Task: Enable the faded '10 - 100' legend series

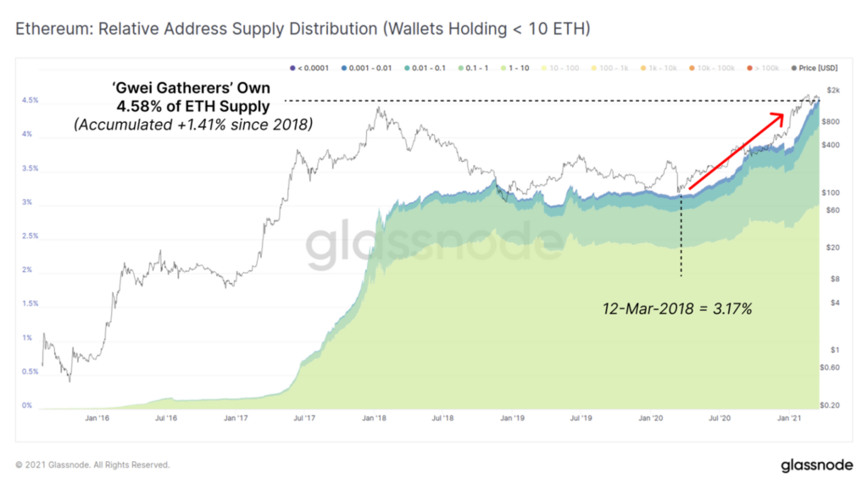Action: 560,68
